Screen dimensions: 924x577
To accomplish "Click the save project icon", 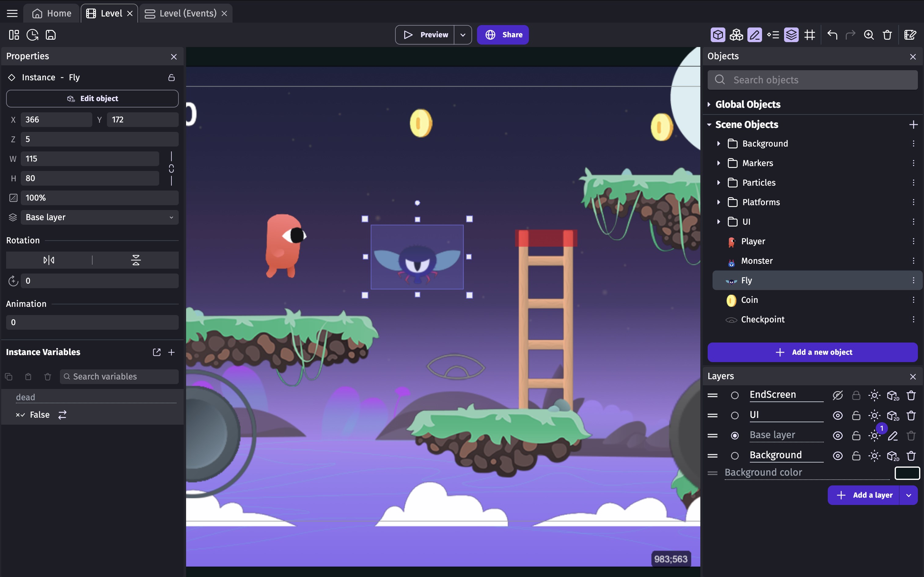I will point(51,35).
